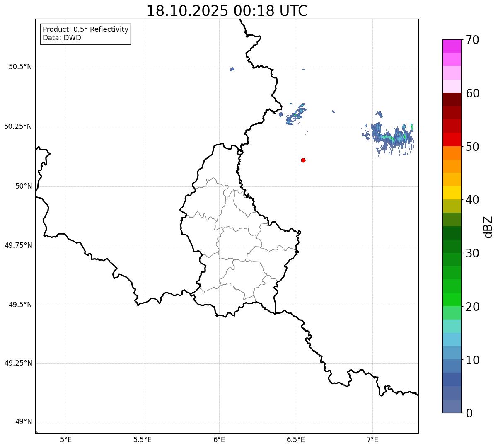The height and width of the screenshot is (448, 498).
Task: Click the radar echo cluster north of red dot
Action: pos(296,115)
